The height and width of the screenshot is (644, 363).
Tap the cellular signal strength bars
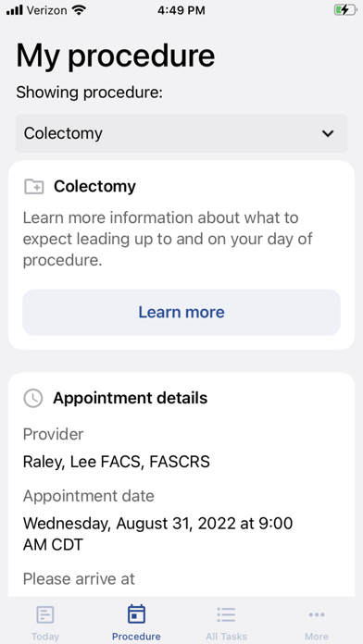coord(15,10)
